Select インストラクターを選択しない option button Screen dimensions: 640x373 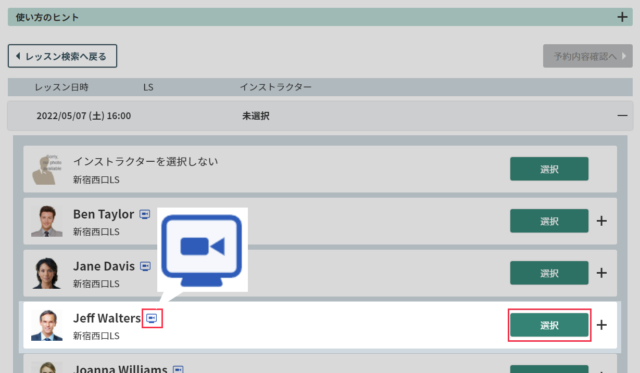(x=549, y=169)
